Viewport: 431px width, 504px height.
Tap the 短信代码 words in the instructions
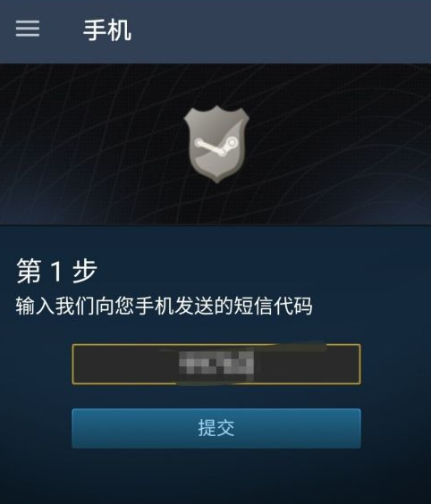pos(273,306)
